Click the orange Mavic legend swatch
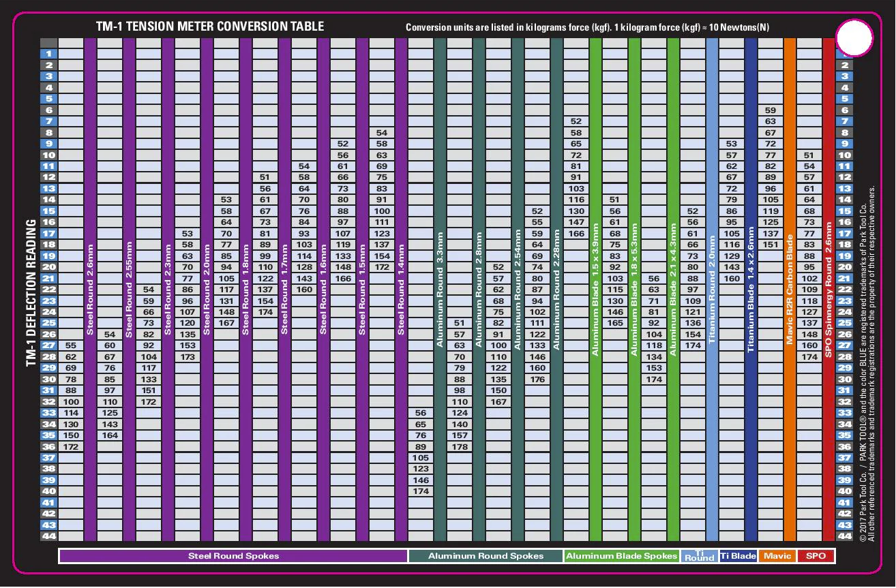This screenshot has width=896, height=588. point(777,556)
